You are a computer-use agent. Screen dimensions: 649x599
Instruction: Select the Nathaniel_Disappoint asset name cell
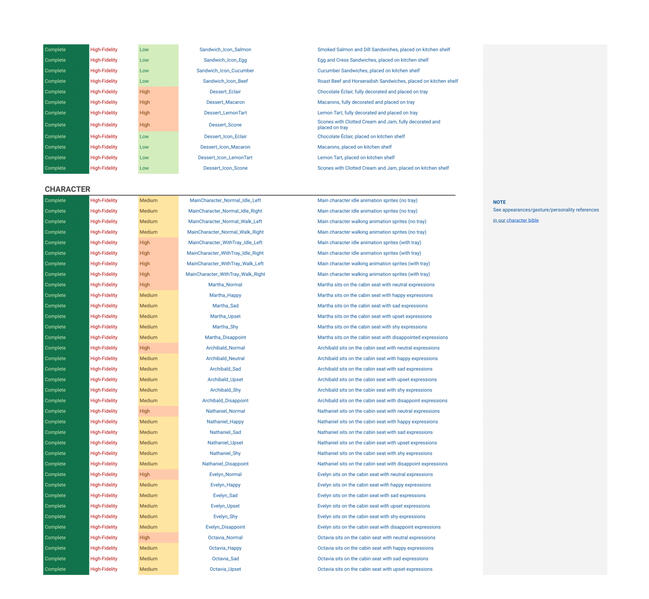(225, 464)
